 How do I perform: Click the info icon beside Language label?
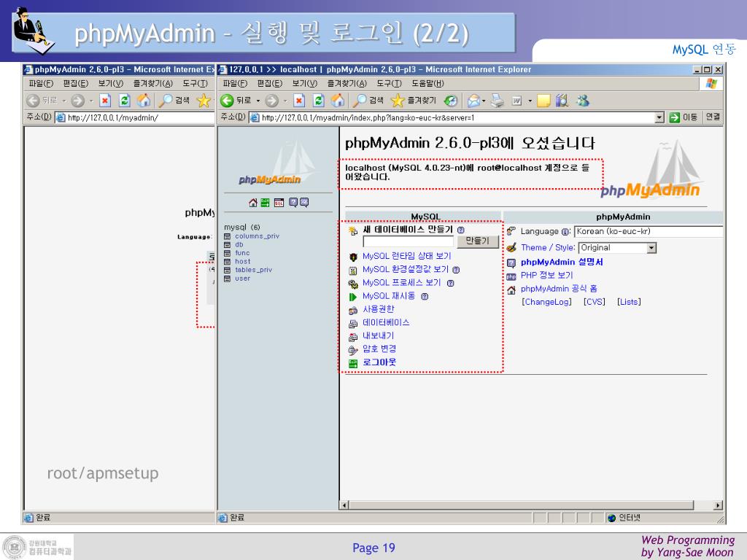pyautogui.click(x=565, y=232)
